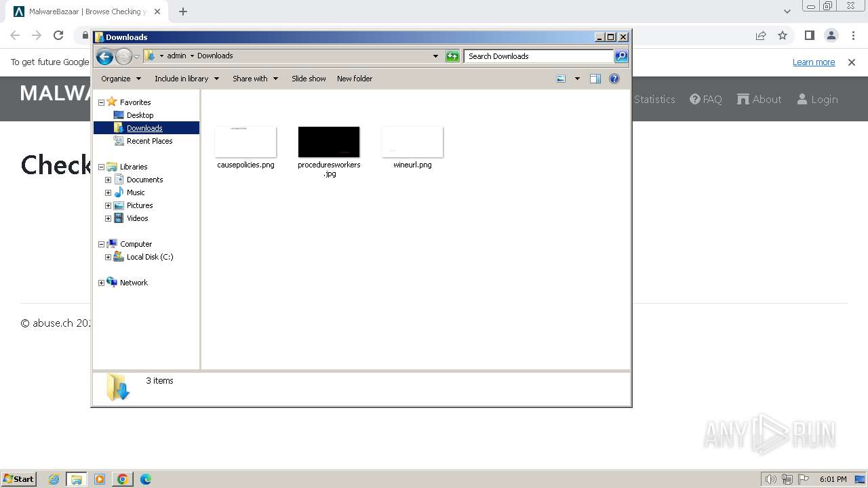Select the Videos library
Viewport: 868px width, 488px height.
[137, 218]
